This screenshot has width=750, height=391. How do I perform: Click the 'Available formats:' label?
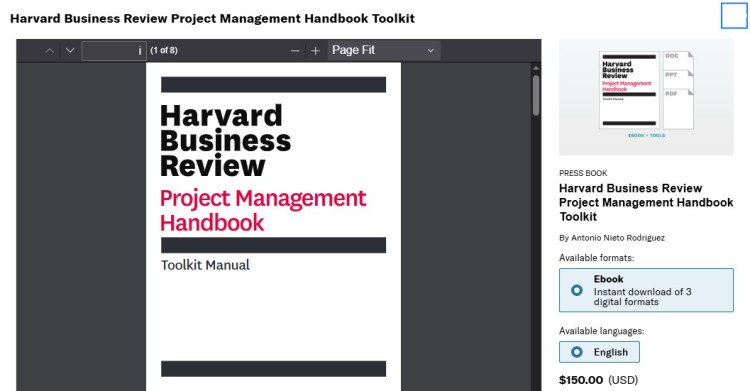pos(596,258)
